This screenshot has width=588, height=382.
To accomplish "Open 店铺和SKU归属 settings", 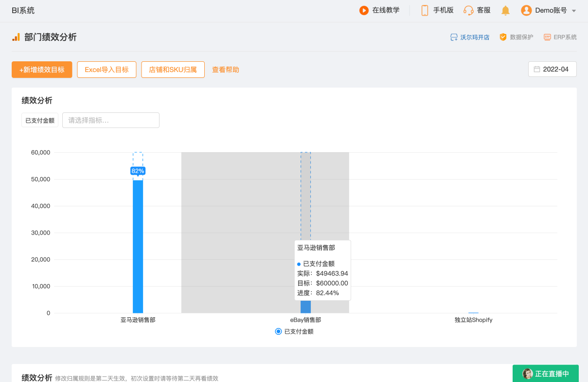I will pyautogui.click(x=173, y=70).
